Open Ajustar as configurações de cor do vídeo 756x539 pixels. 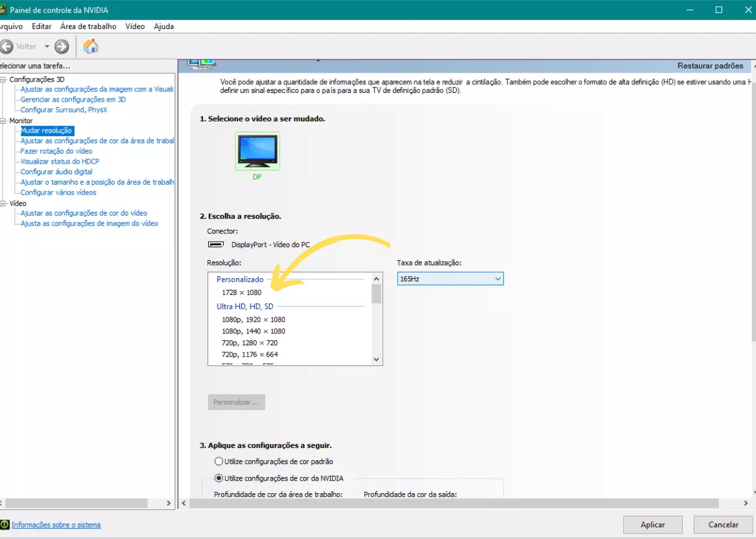[x=84, y=213]
